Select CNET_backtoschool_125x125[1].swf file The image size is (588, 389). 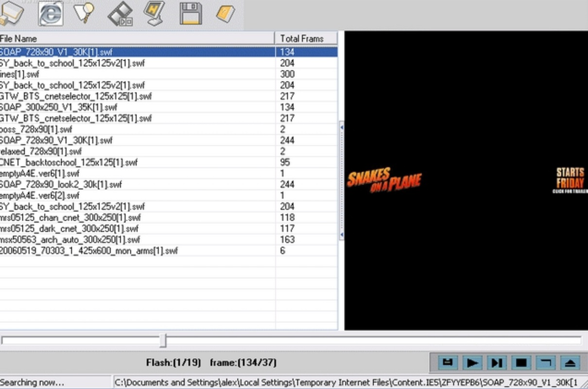(x=169, y=162)
